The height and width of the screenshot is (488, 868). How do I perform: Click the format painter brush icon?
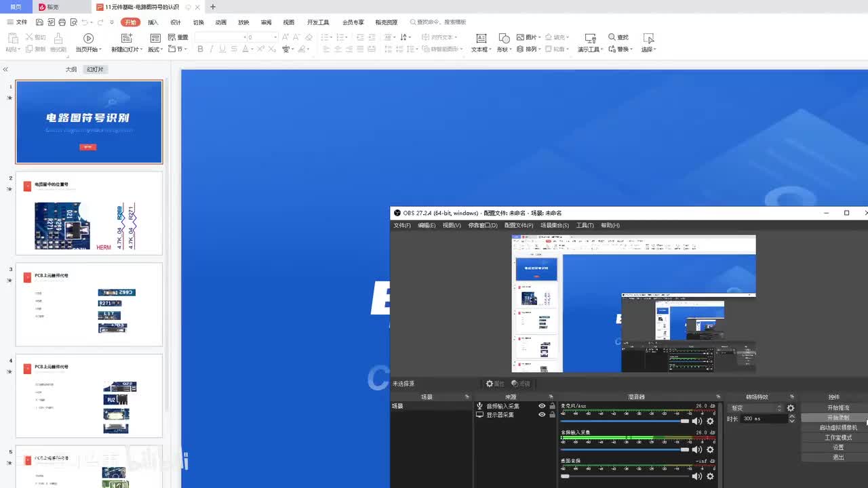[x=58, y=37]
